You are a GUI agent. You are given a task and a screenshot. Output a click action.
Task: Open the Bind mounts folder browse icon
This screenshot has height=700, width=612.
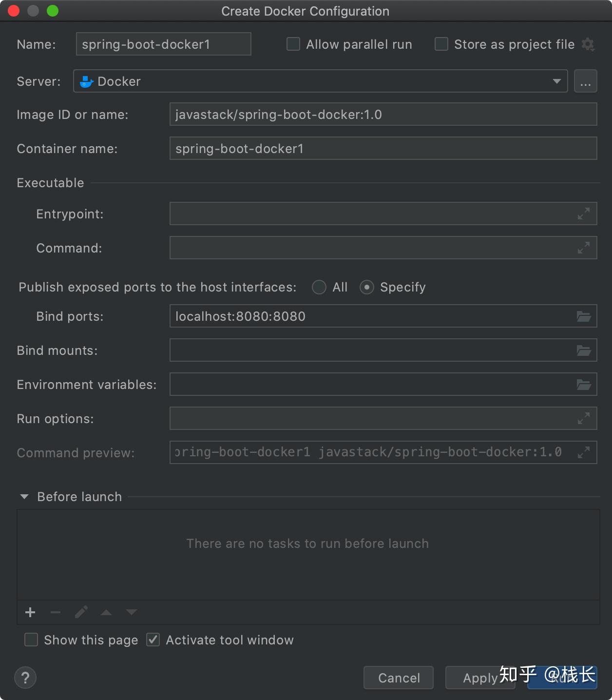(x=584, y=350)
